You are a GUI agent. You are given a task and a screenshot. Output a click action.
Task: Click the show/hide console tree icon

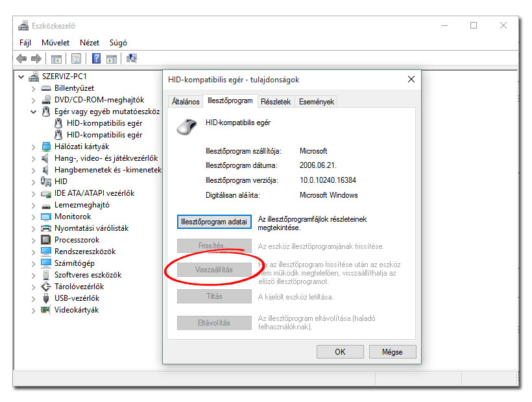[x=56, y=59]
